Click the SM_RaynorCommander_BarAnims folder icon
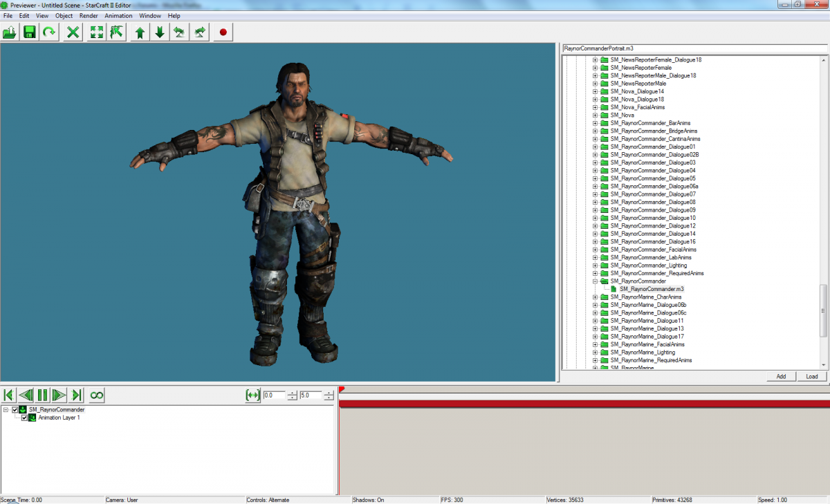The image size is (830, 504). coord(605,123)
